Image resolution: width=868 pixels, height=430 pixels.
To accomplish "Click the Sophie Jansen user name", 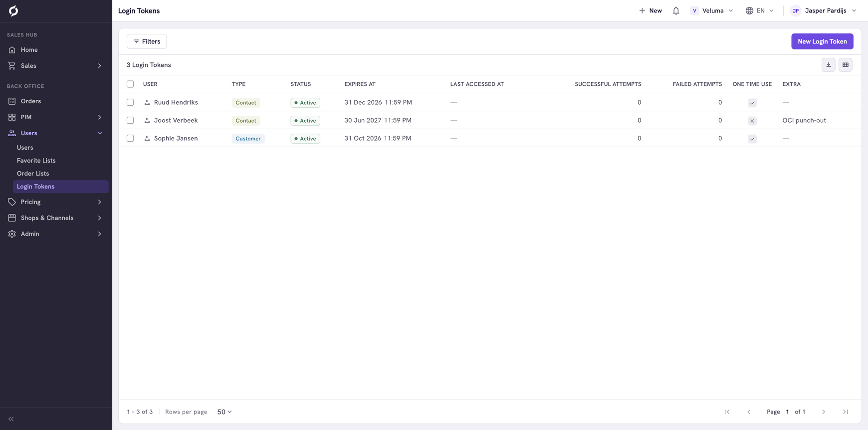I will pyautogui.click(x=176, y=138).
